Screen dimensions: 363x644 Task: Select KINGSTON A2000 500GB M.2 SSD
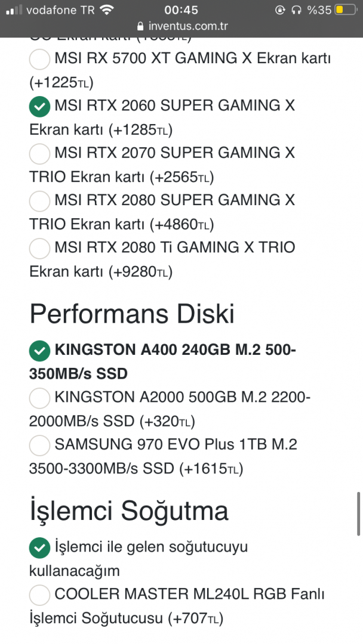point(39,398)
